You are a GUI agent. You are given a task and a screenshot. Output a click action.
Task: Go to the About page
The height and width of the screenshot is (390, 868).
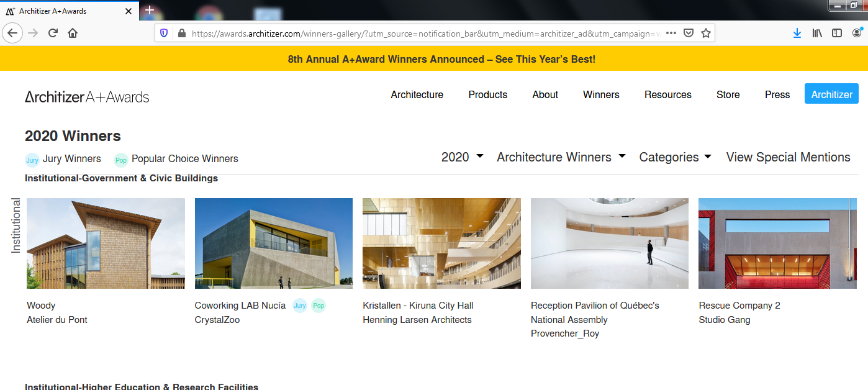[x=545, y=94]
